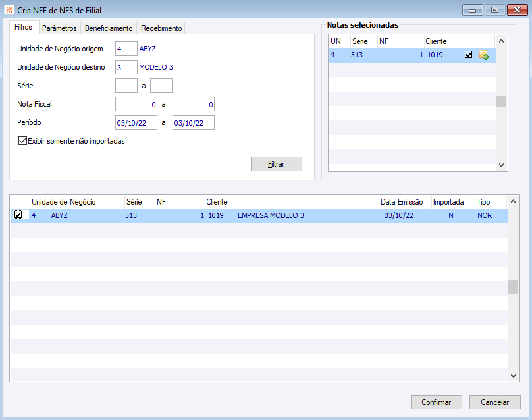Click the second Série input field
Screen dimensions: 532x420
[x=161, y=86]
